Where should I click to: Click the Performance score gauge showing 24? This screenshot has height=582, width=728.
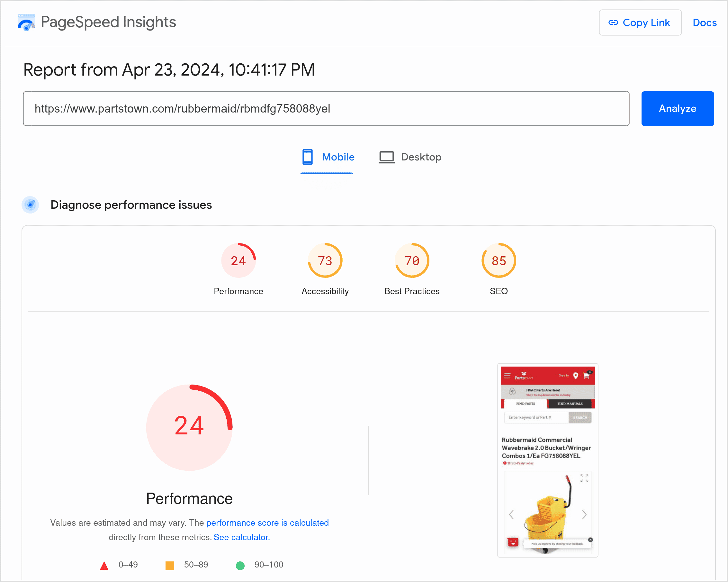coord(189,428)
